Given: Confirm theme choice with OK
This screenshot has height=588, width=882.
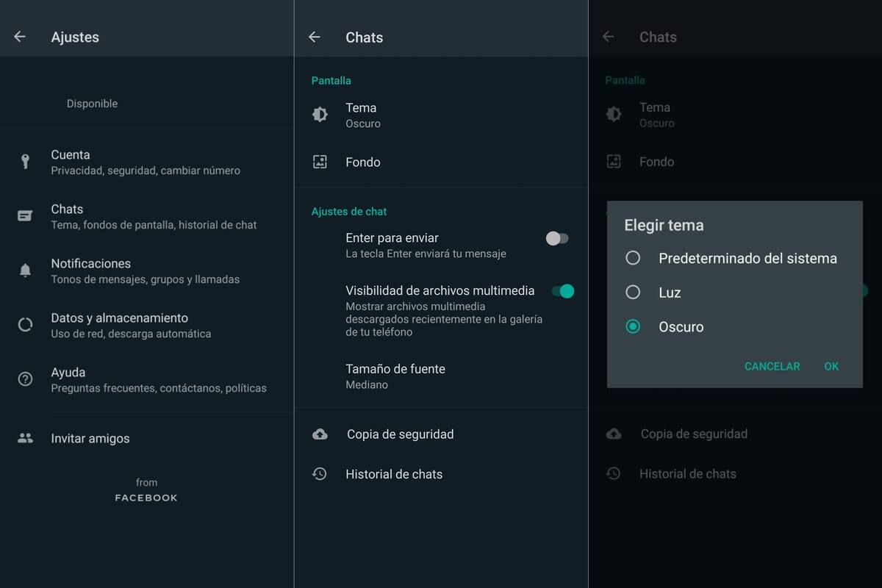Looking at the screenshot, I should click(831, 366).
